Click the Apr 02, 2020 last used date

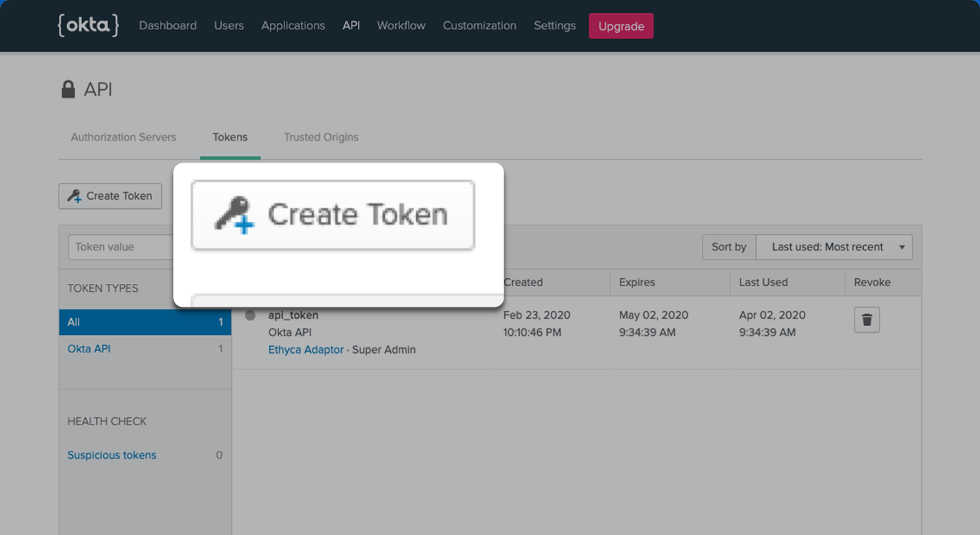pos(772,315)
